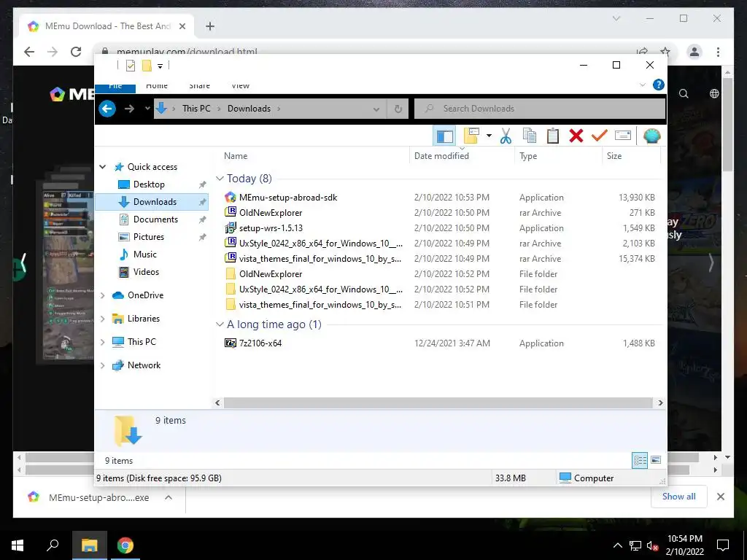
Task: Sort by Size column header
Action: 631,156
